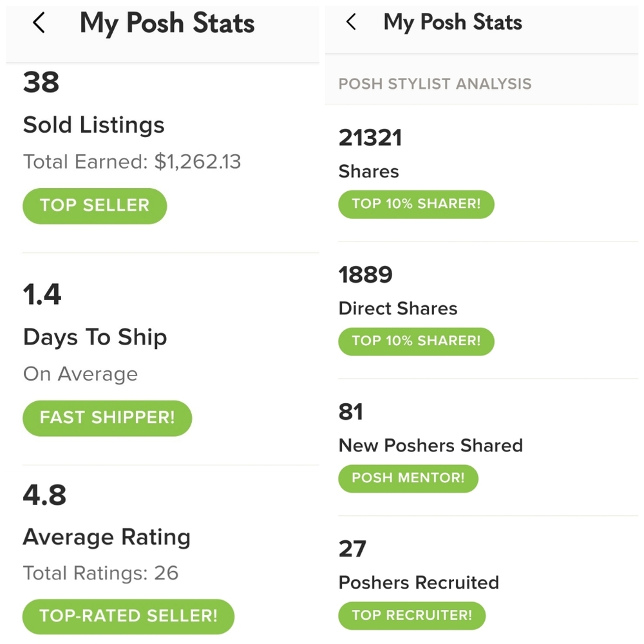Tap the back arrow on left Posh Stats screen

click(x=39, y=23)
